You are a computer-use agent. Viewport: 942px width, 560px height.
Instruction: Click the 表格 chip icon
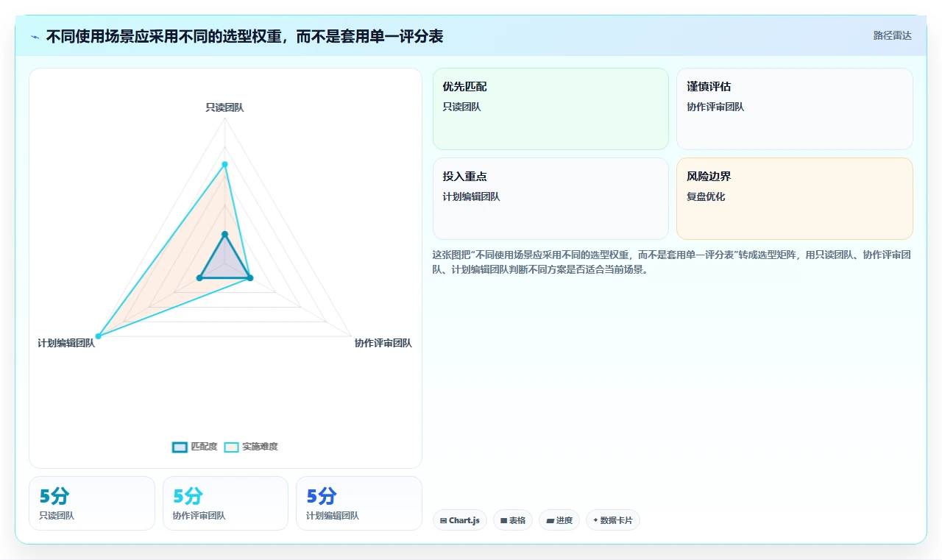[x=503, y=520]
